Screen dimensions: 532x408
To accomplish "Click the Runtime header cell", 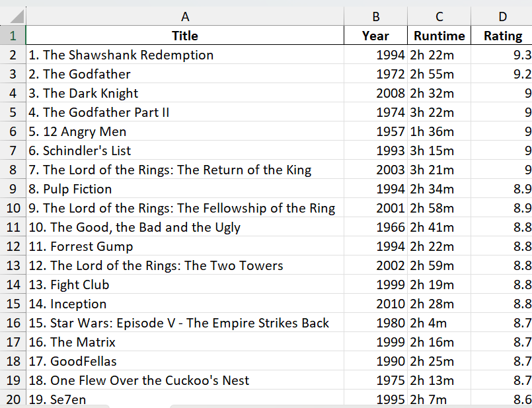I will pos(439,36).
